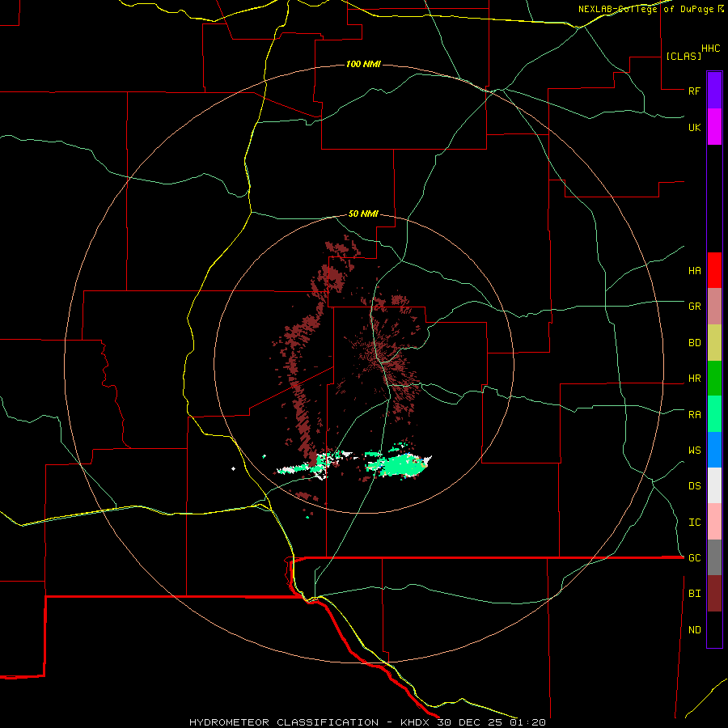Screen dimensions: 728x728
Task: Click the RA legend label
Action: click(x=695, y=415)
